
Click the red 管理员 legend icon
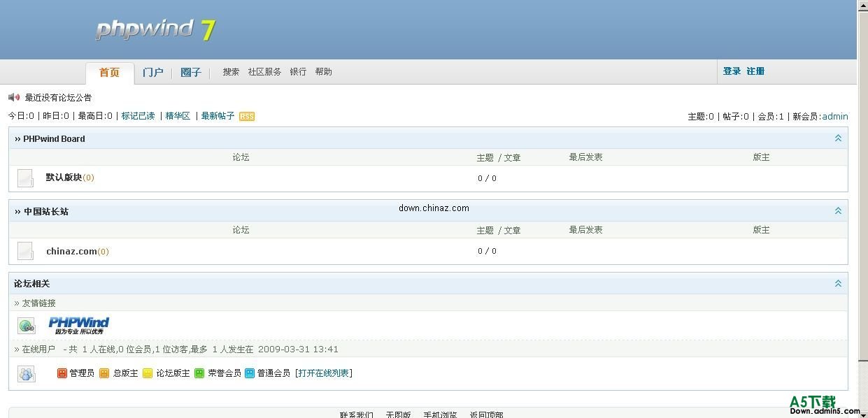(62, 373)
